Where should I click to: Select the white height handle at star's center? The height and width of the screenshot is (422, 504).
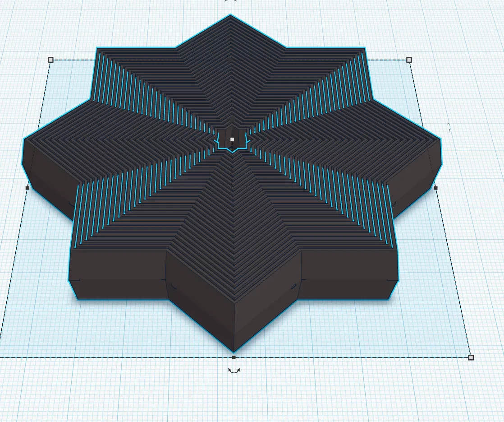coord(232,139)
